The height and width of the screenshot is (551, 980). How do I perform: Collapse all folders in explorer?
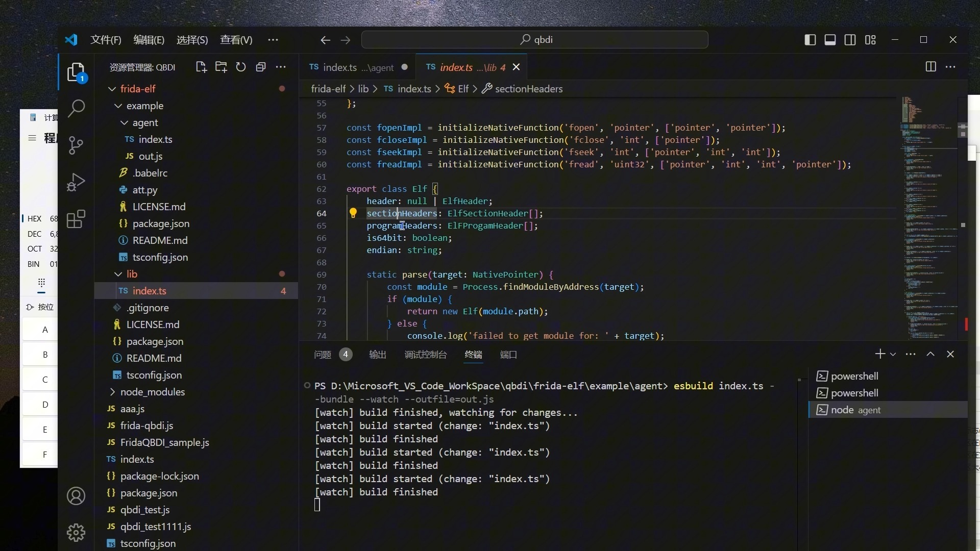(x=261, y=67)
